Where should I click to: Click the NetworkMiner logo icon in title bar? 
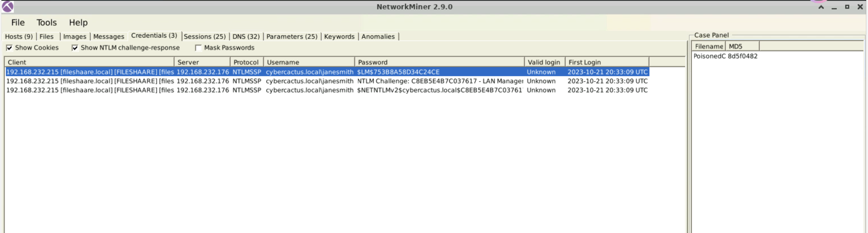coord(8,7)
